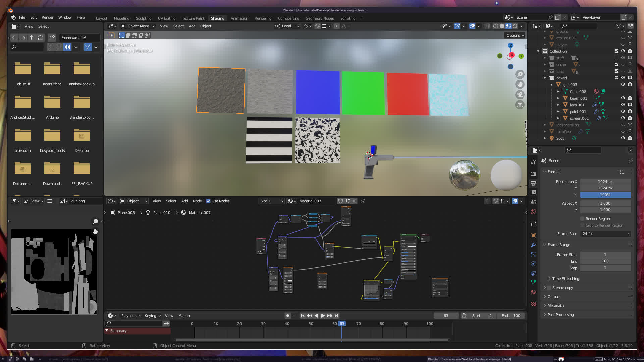Switch to perspective/orthographic grid gizmo
This screenshot has height=362, width=644.
coord(520,105)
